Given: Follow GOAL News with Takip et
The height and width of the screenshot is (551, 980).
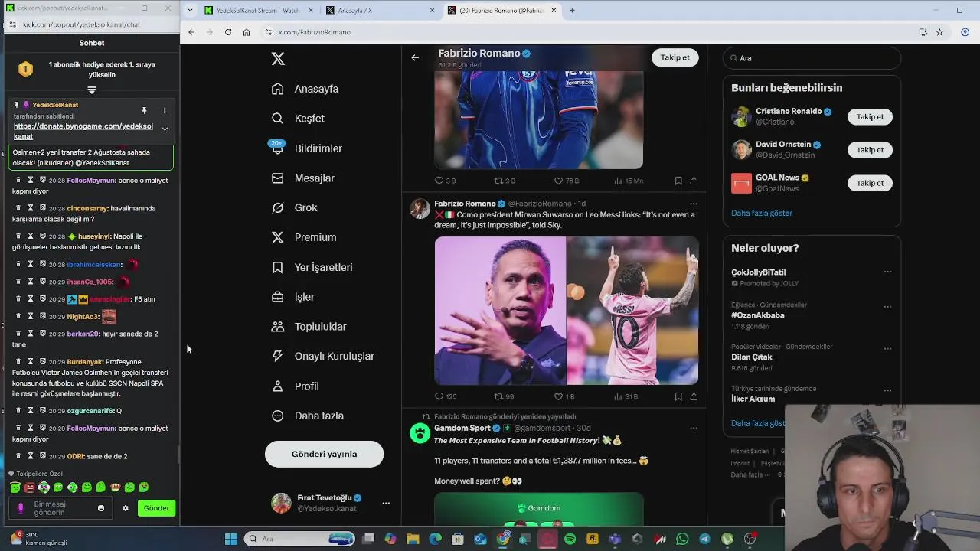Looking at the screenshot, I should click(x=870, y=183).
